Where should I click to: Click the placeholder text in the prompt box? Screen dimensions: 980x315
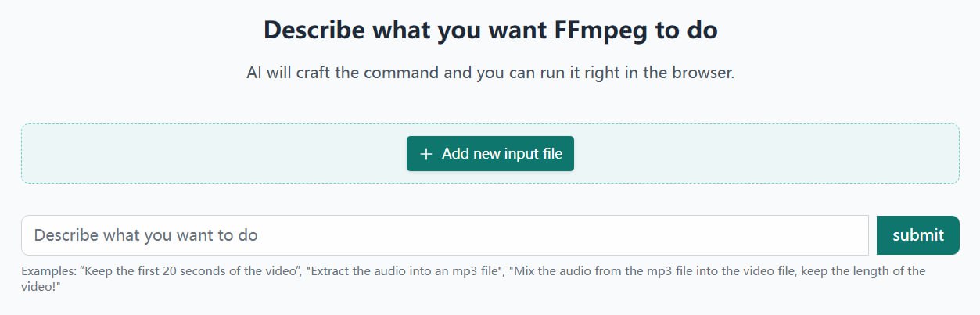point(146,235)
